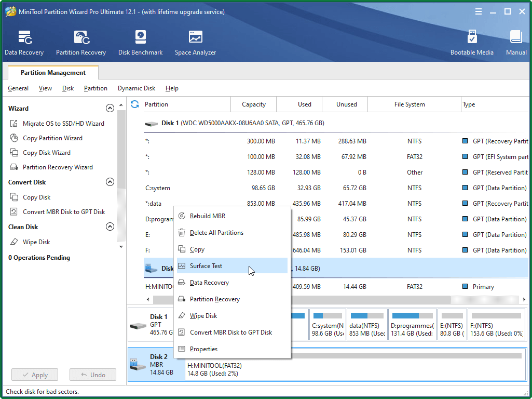
Task: Click the trash icon for Delete All Partitions
Action: point(182,233)
